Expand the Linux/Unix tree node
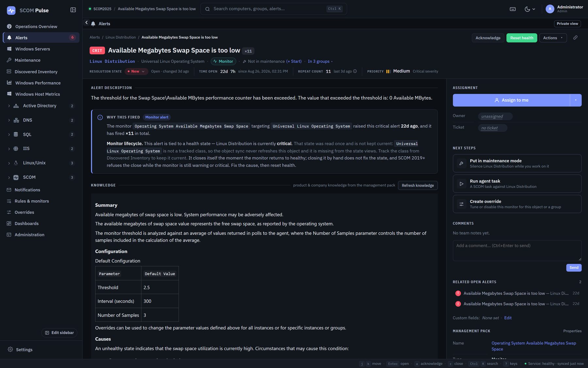The height and width of the screenshot is (368, 588). coord(9,163)
